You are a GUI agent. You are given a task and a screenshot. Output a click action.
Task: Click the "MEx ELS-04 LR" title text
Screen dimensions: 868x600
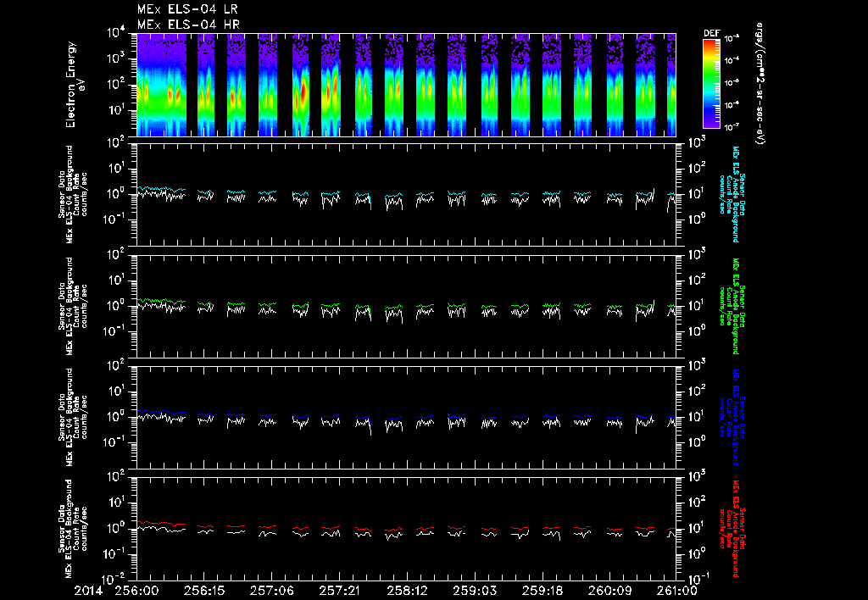click(187, 9)
